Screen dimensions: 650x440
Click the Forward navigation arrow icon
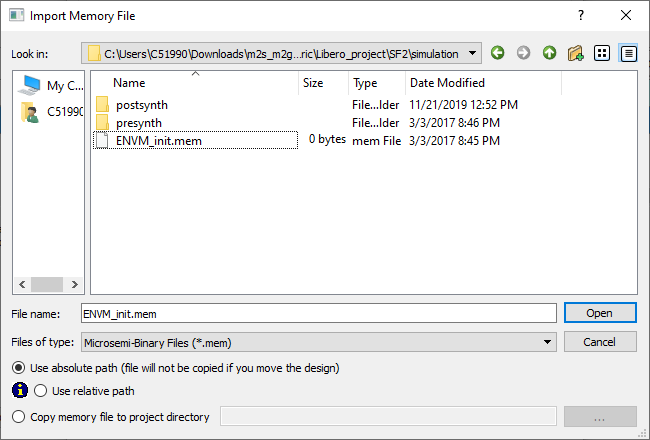[x=524, y=53]
